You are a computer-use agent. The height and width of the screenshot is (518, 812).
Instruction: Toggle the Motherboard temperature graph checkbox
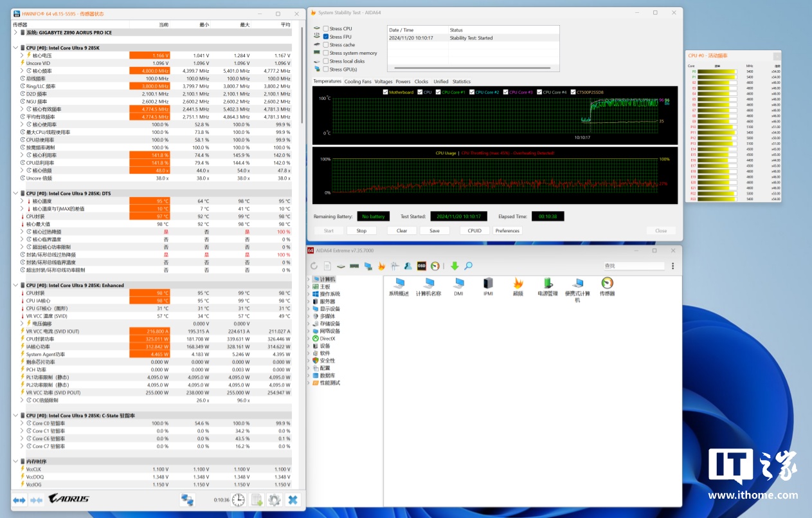(x=385, y=92)
